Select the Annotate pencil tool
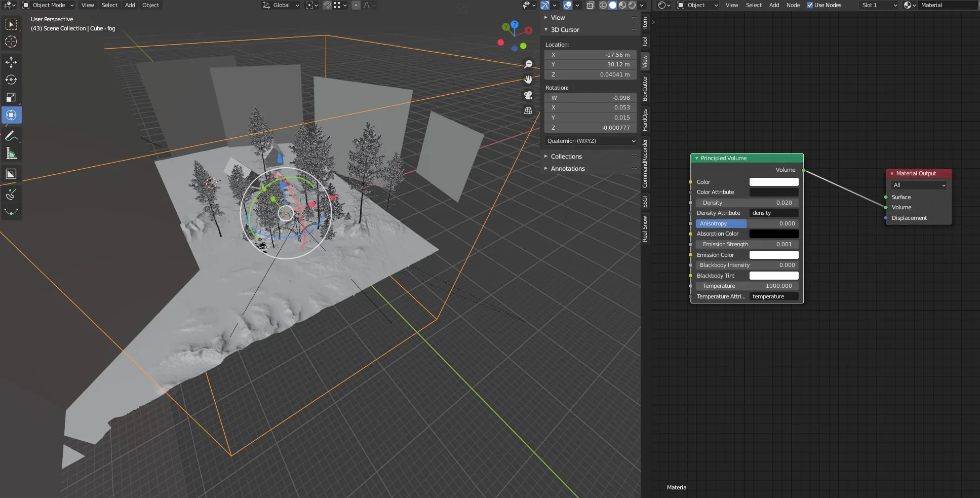The image size is (980, 498). click(11, 136)
